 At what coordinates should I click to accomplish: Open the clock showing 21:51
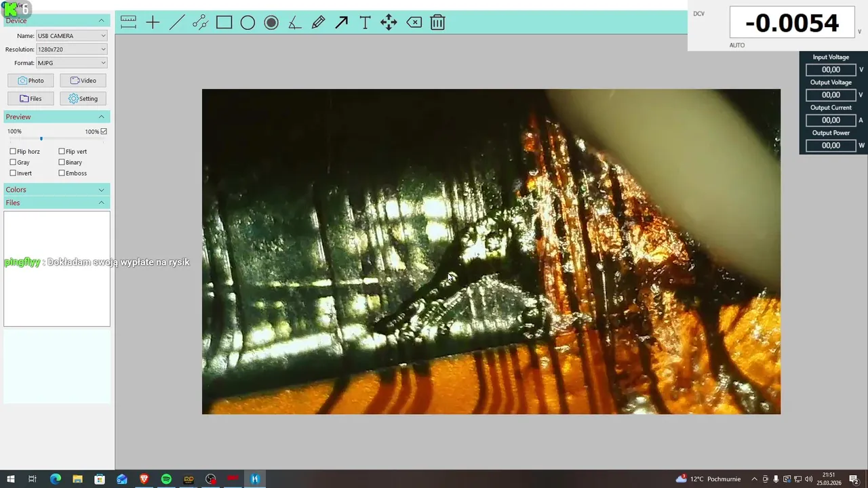828,479
